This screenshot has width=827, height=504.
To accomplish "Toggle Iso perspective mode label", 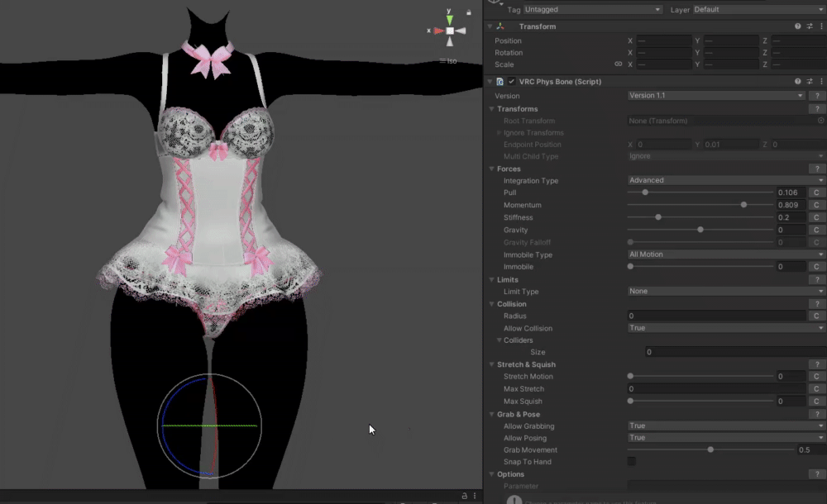I will (451, 61).
